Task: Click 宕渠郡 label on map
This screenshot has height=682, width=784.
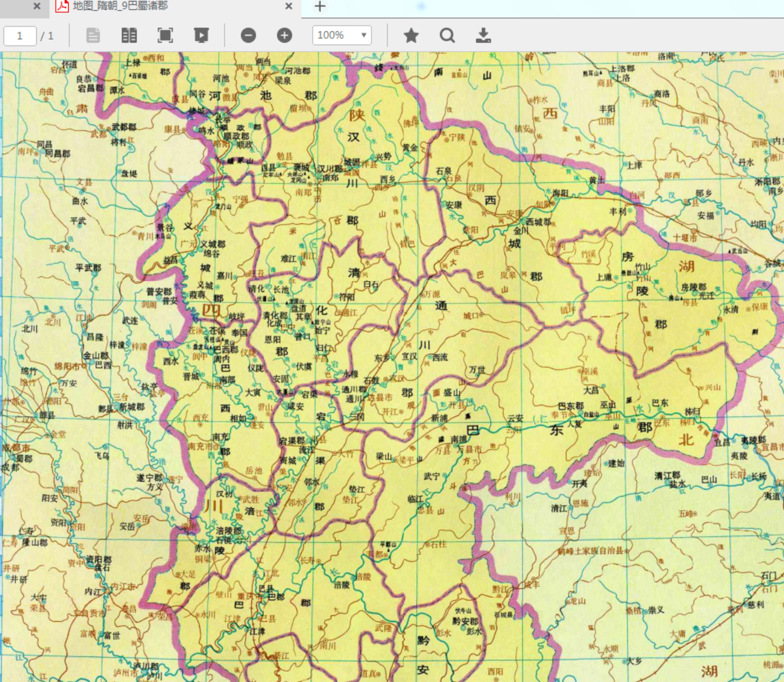Action: [x=293, y=441]
